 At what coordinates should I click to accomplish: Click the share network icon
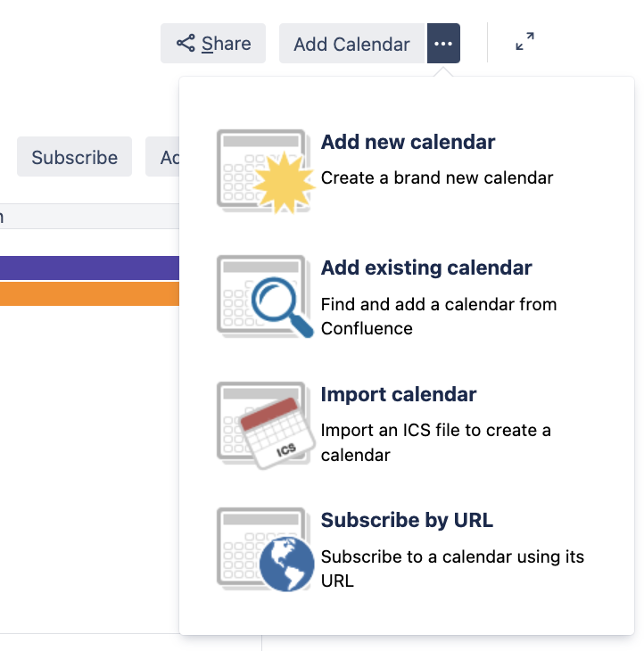point(186,43)
